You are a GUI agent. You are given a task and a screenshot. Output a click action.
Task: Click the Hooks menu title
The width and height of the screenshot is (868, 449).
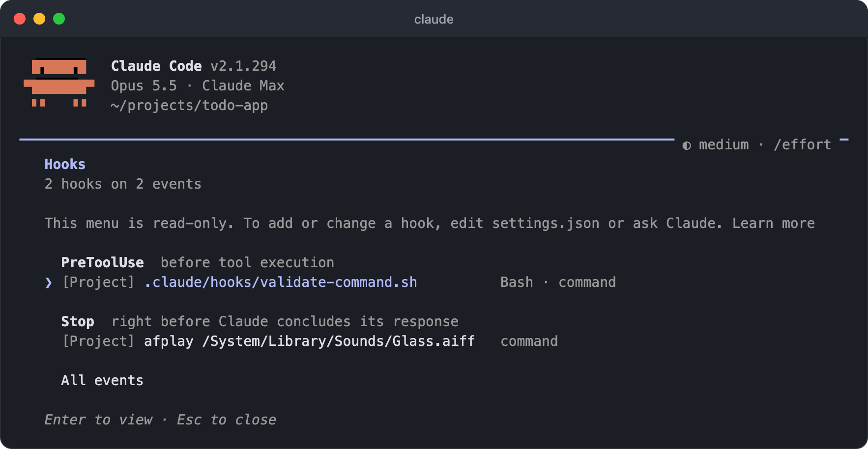coord(65,164)
